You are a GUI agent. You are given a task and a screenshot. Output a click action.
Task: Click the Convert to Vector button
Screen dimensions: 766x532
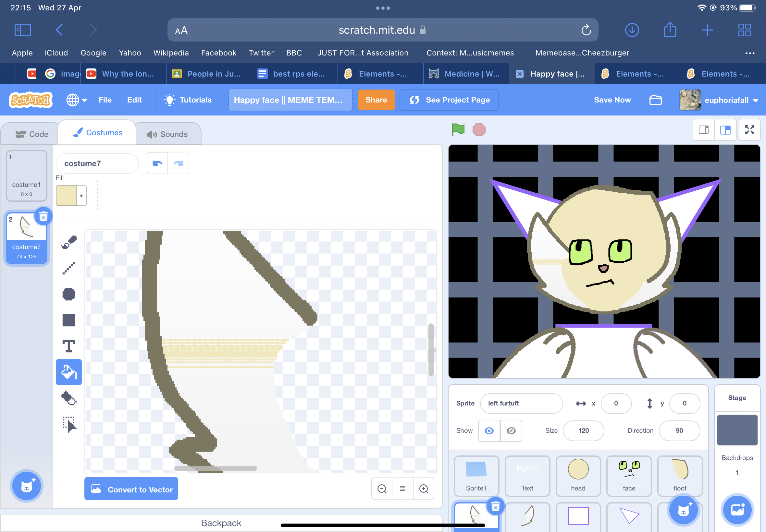[131, 489]
